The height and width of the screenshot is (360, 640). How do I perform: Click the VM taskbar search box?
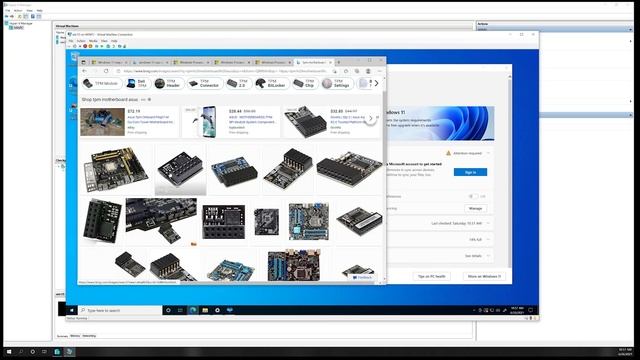coord(120,310)
